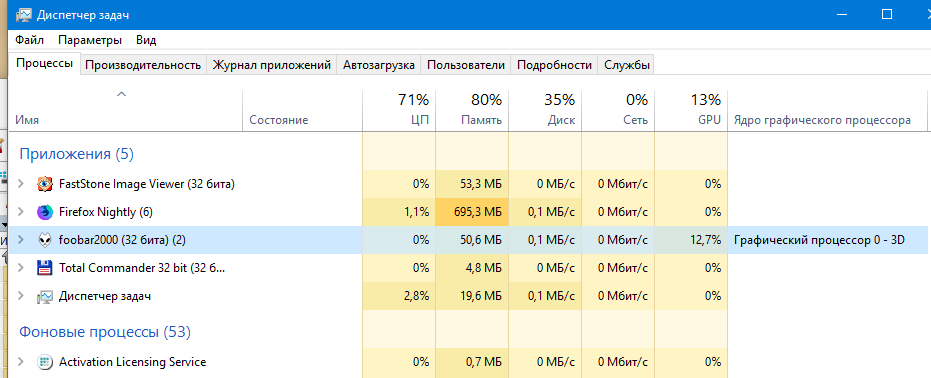
Task: Select the Процессы tab
Action: [45, 63]
